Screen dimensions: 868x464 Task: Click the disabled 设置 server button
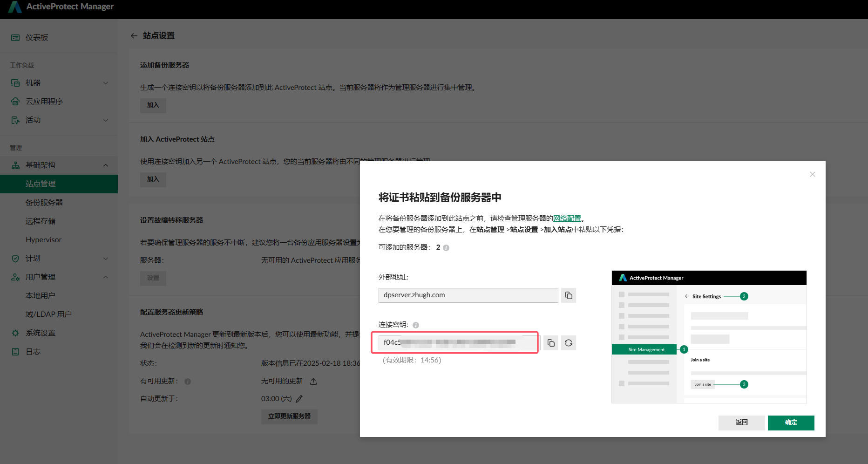click(153, 278)
